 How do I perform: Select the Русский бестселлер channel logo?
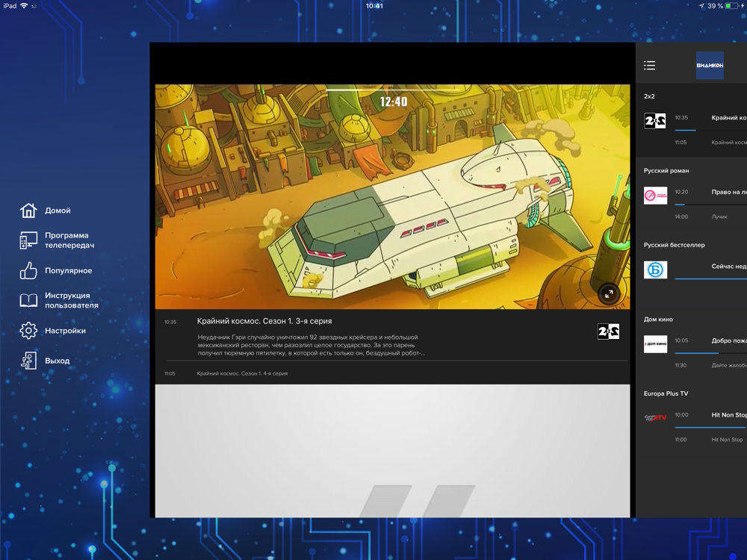coord(655,270)
